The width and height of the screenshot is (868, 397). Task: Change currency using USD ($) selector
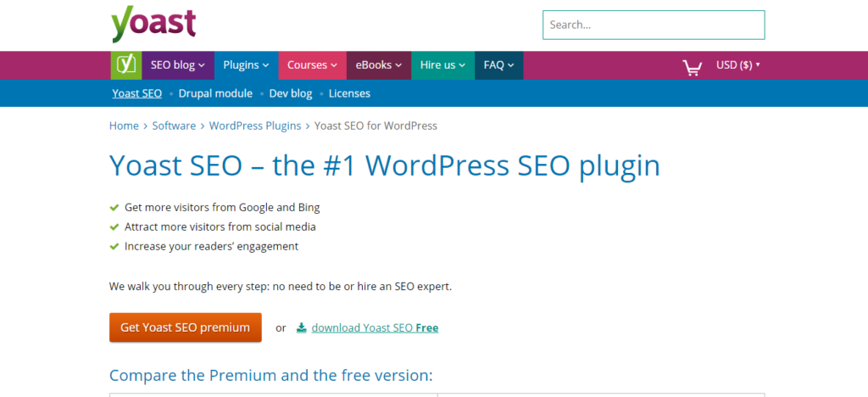[737, 65]
